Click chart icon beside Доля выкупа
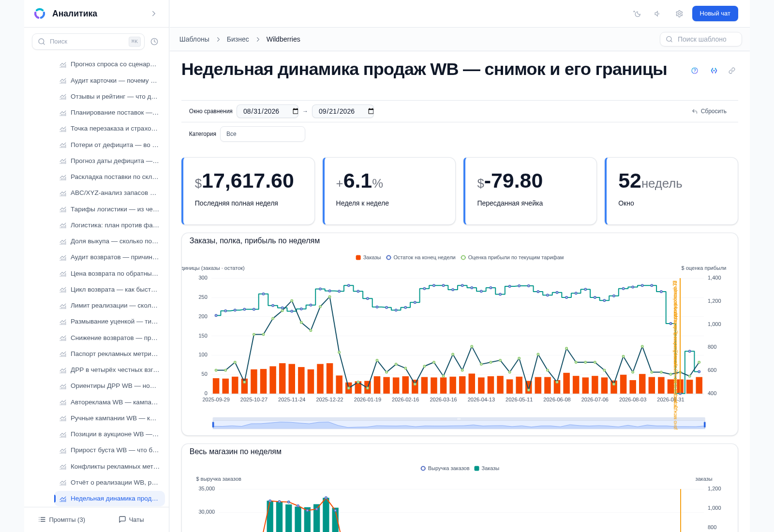 tap(63, 241)
